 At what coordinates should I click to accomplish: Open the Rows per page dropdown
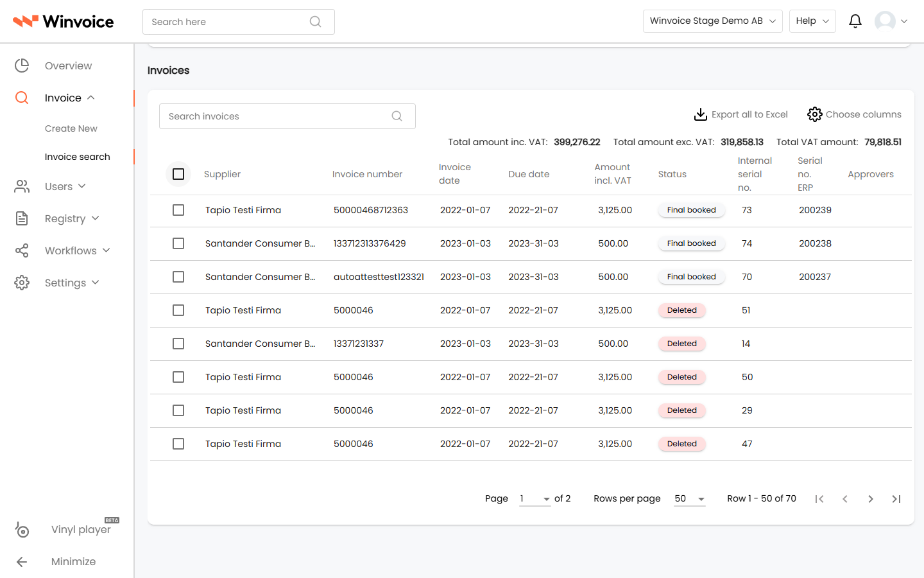coord(689,499)
